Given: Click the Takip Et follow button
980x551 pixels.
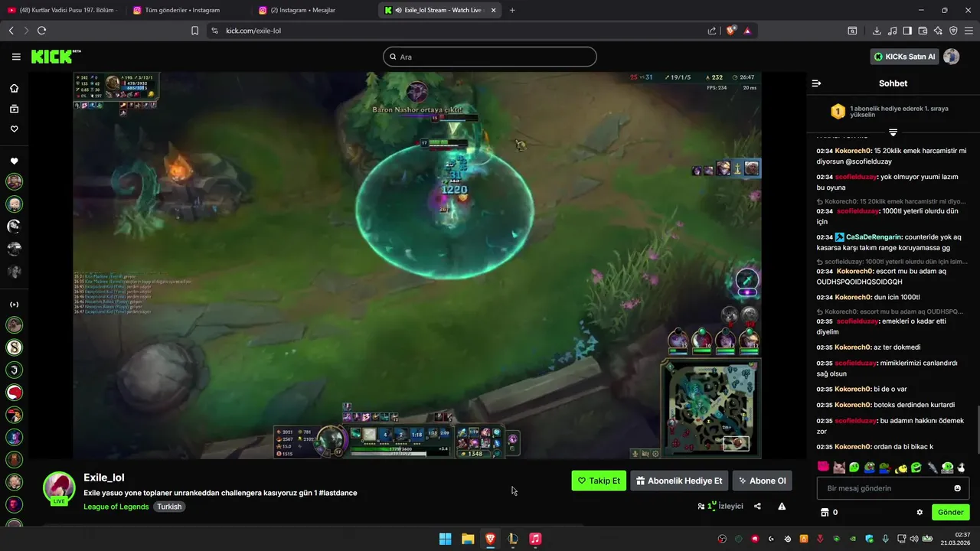Looking at the screenshot, I should [x=599, y=481].
